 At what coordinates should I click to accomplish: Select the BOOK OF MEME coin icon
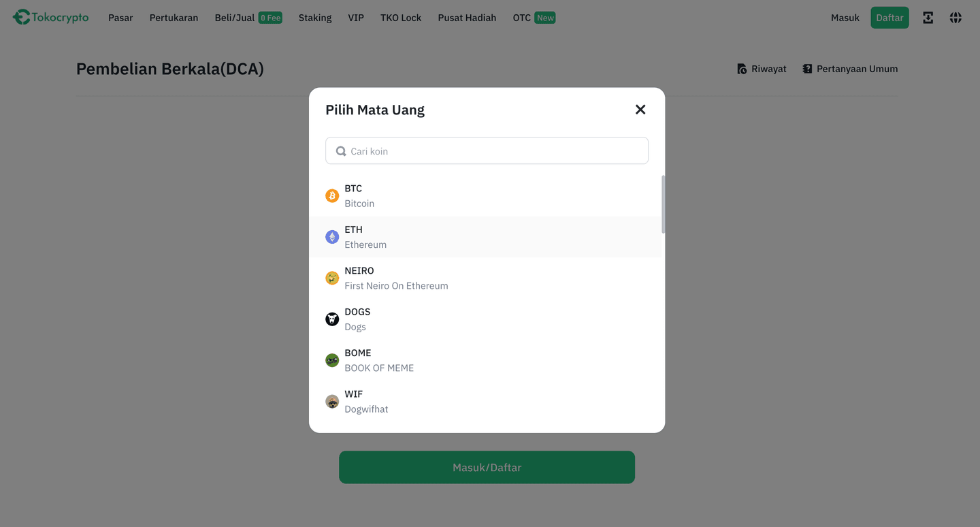(332, 360)
